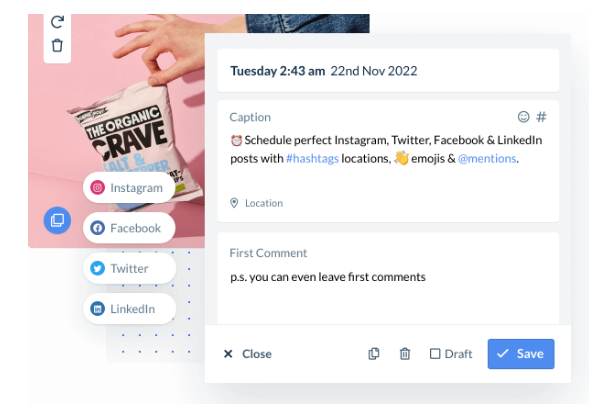589x404 pixels.
Task: Select the LinkedIn platform pill
Action: pyautogui.click(x=129, y=309)
